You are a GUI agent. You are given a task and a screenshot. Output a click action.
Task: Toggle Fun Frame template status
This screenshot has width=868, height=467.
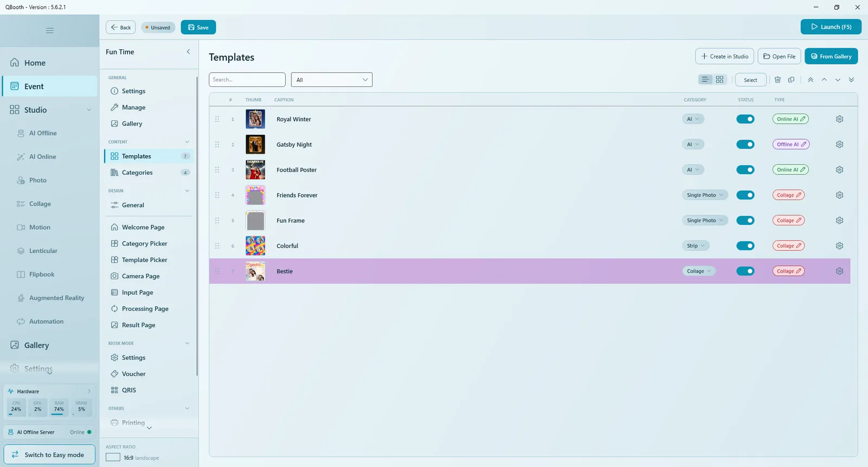tap(745, 220)
